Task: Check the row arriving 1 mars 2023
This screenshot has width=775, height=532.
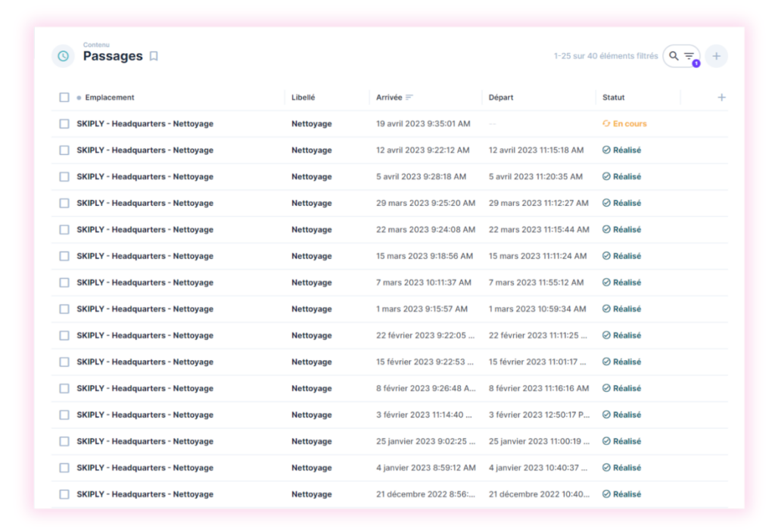Action: [x=64, y=309]
